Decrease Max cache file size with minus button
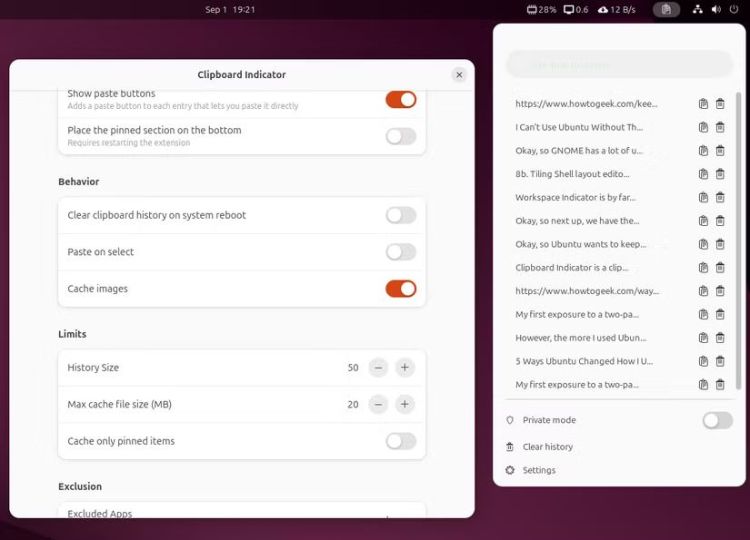Screen dimensions: 750x540 point(378,404)
